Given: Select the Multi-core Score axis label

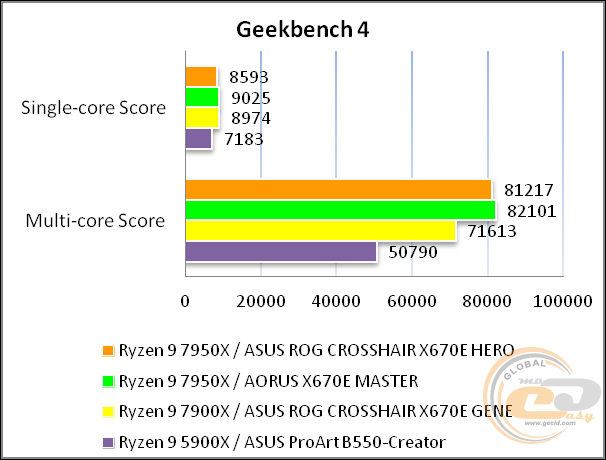Looking at the screenshot, I should (95, 221).
